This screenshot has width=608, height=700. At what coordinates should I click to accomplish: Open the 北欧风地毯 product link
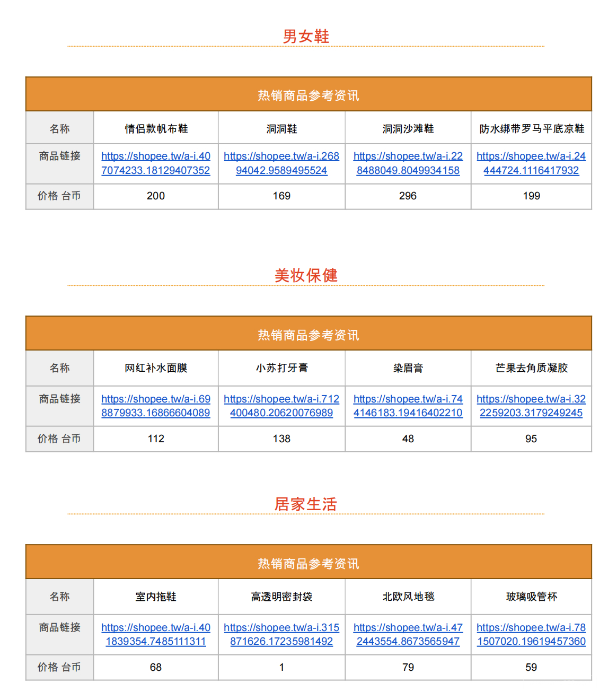[407, 634]
